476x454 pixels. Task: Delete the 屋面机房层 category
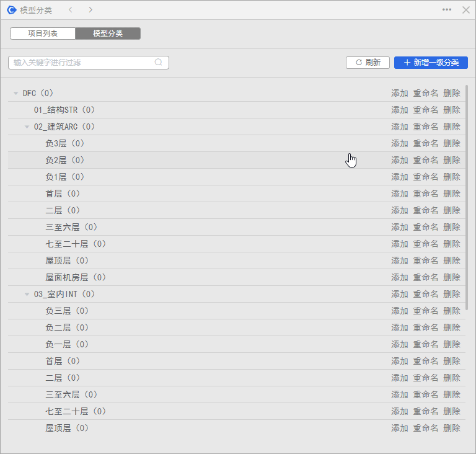pyautogui.click(x=451, y=277)
